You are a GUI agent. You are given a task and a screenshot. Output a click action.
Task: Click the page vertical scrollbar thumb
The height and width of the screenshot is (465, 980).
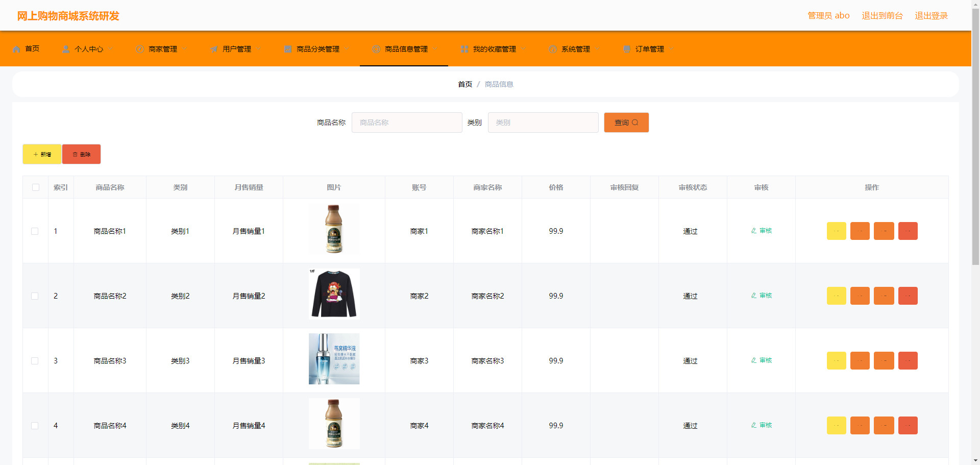pyautogui.click(x=975, y=137)
